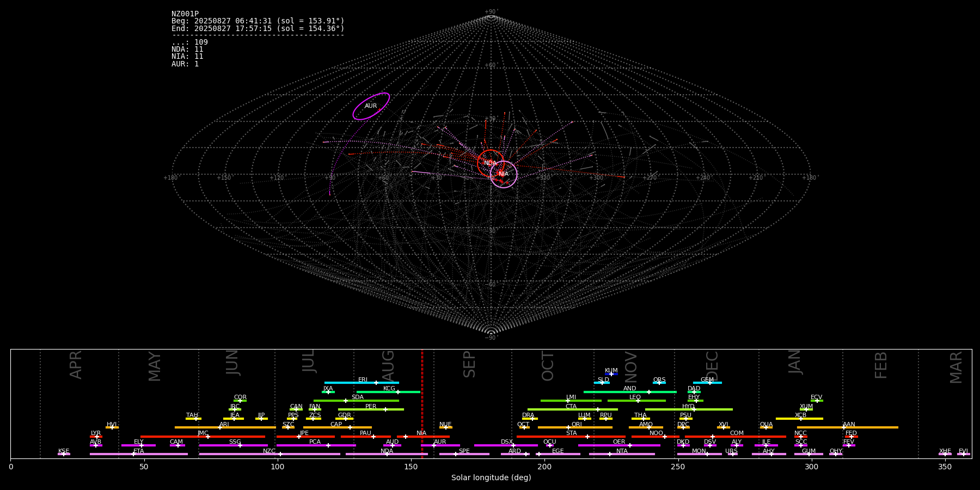980x490 pixels.
Task: Click the ERI shower label in the timeline
Action: pyautogui.click(x=363, y=380)
